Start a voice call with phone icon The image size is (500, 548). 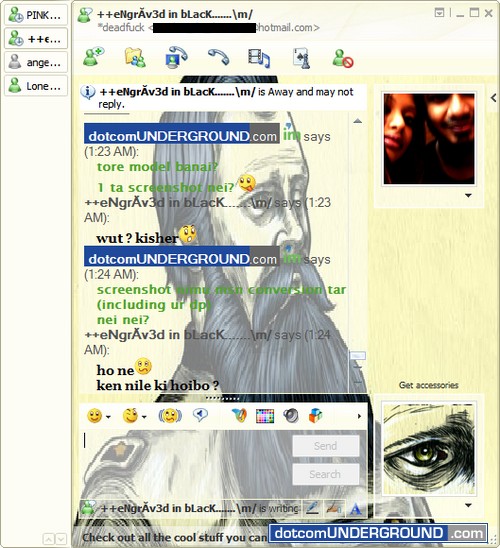point(218,57)
